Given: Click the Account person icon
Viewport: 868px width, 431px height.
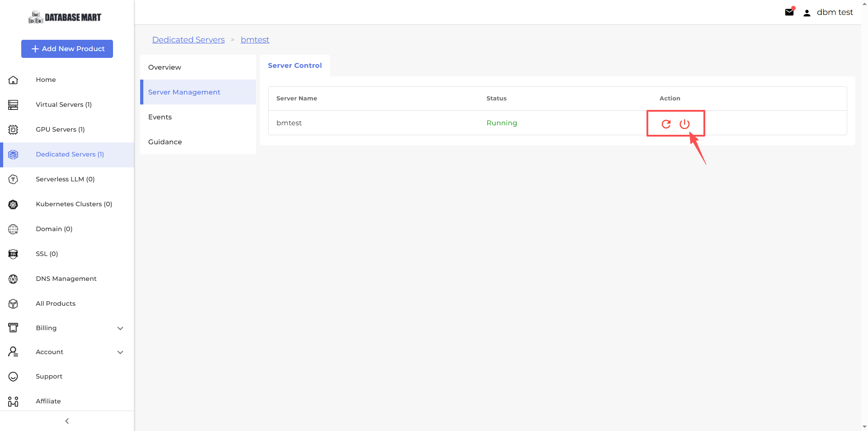Looking at the screenshot, I should click(13, 352).
